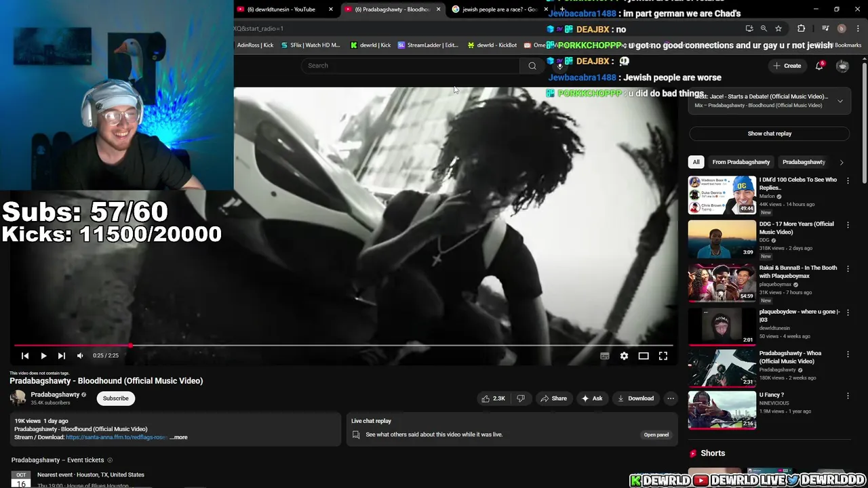Image resolution: width=868 pixels, height=488 pixels.
Task: Show chat replay
Action: tap(770, 134)
